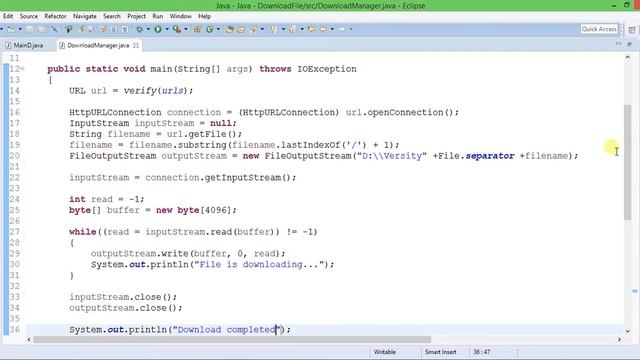Click the horizontal scroll right arrow
The width and height of the screenshot is (640, 360).
click(619, 340)
